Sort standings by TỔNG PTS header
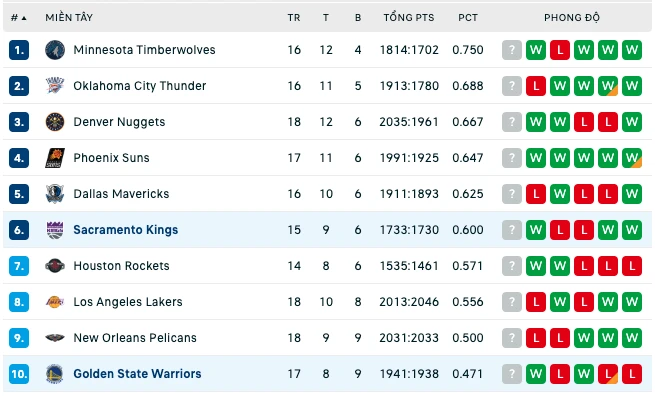This screenshot has height=396, width=655. [x=409, y=18]
